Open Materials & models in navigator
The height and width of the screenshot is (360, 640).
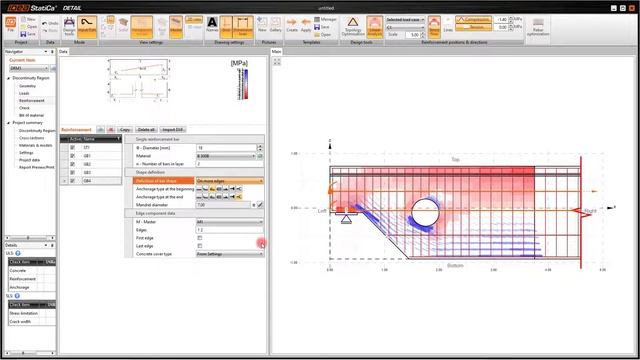[36, 145]
